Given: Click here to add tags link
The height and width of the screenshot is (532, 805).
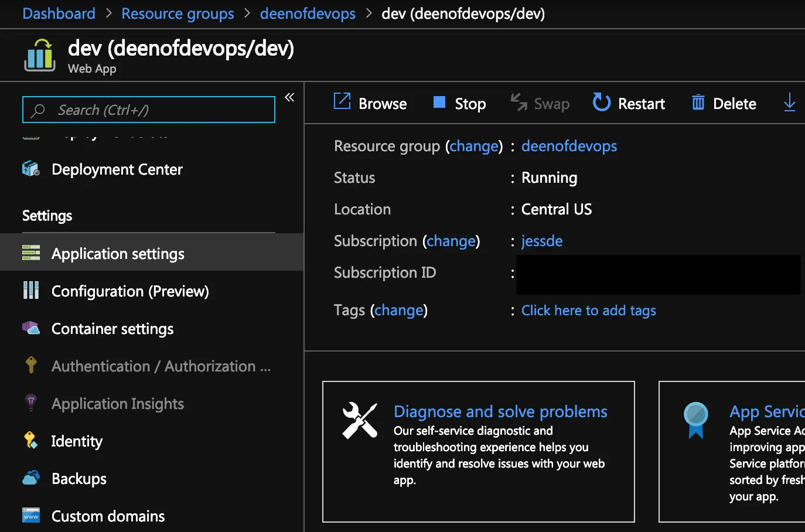Looking at the screenshot, I should (x=589, y=310).
